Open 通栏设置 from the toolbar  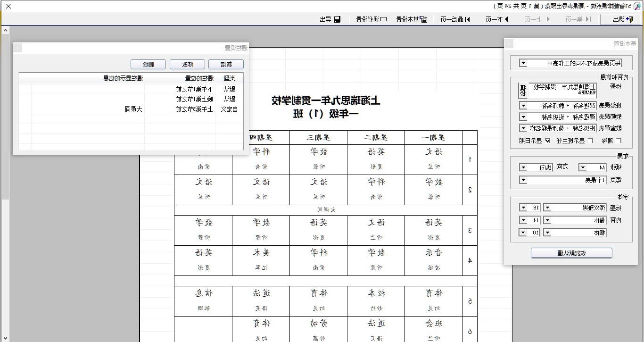point(371,19)
